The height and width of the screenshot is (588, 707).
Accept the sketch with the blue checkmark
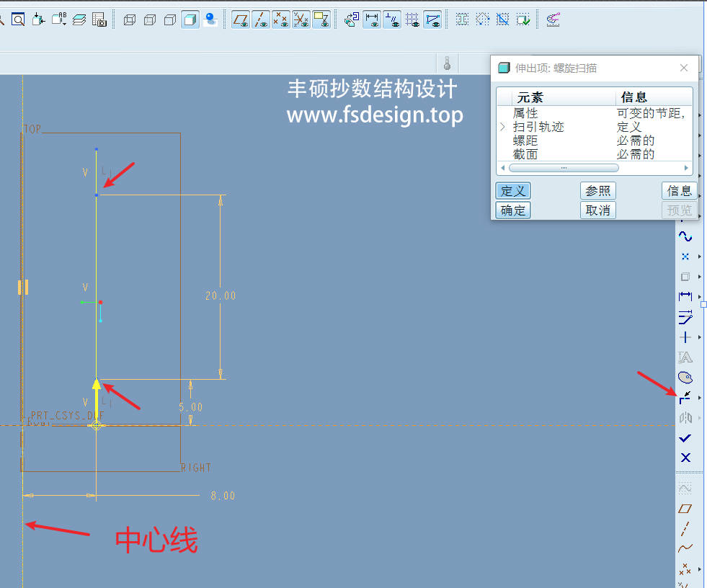pyautogui.click(x=685, y=438)
